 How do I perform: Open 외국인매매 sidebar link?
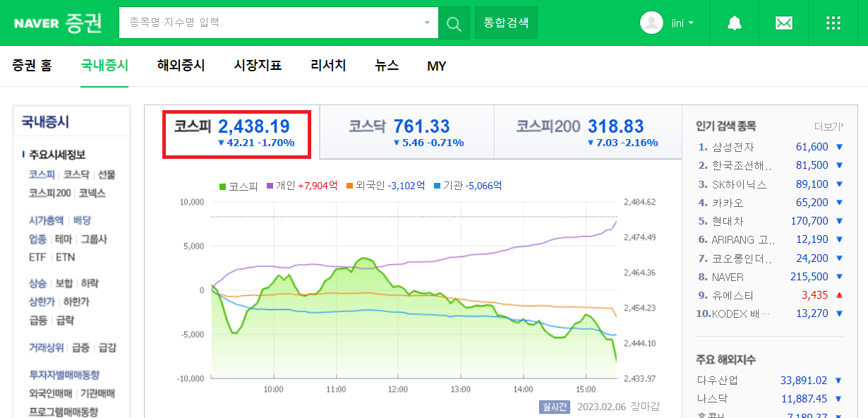[50, 393]
